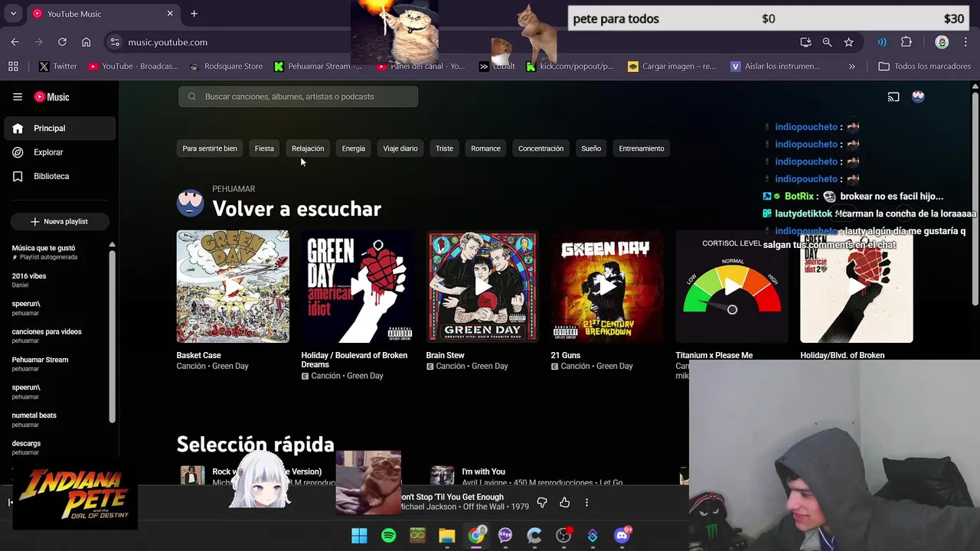Open a new browser tab

(194, 14)
